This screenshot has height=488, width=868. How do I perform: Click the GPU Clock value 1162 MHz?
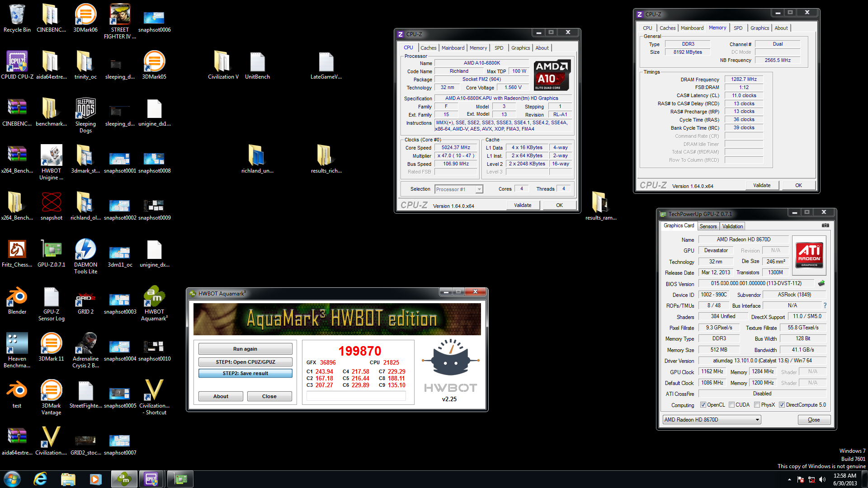click(712, 371)
